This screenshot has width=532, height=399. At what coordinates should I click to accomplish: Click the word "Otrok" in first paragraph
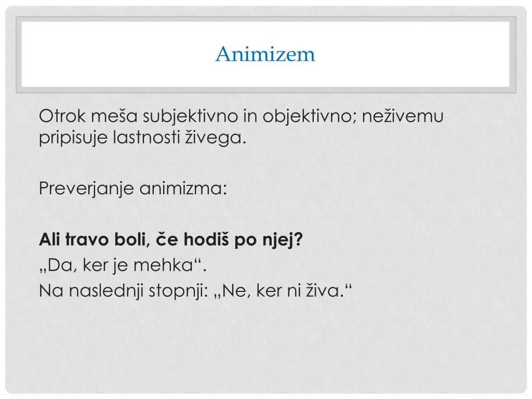pos(62,116)
